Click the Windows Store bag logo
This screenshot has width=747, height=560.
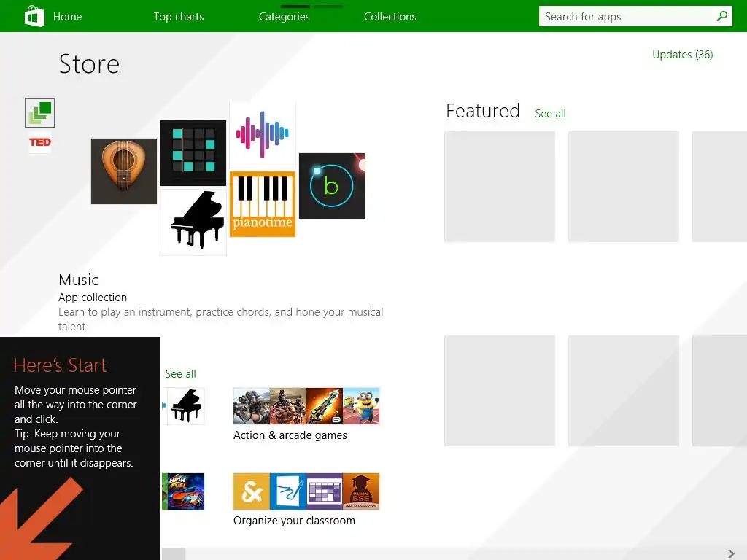pos(34,16)
